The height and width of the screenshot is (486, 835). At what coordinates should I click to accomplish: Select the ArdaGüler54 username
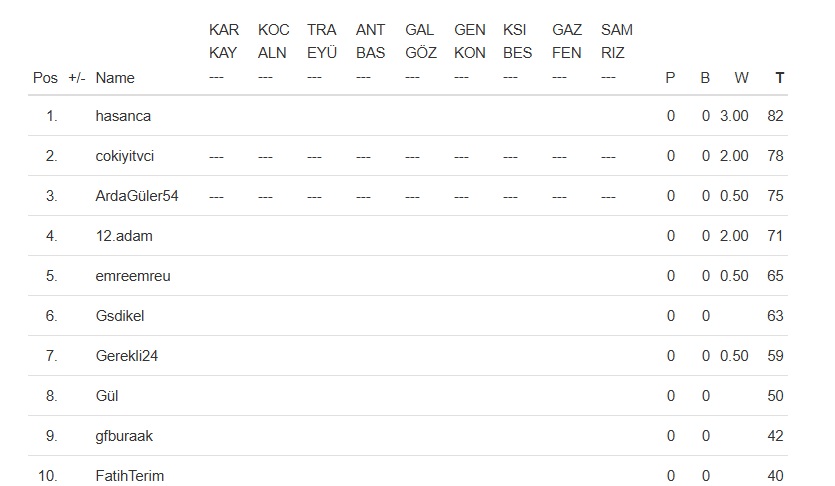[x=137, y=196]
